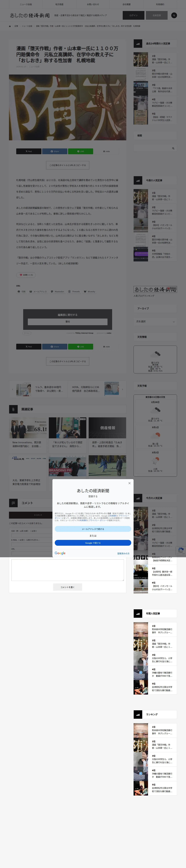186x868 pixels.
Task: Open 地方倒産 top menu
Action: 59,4
